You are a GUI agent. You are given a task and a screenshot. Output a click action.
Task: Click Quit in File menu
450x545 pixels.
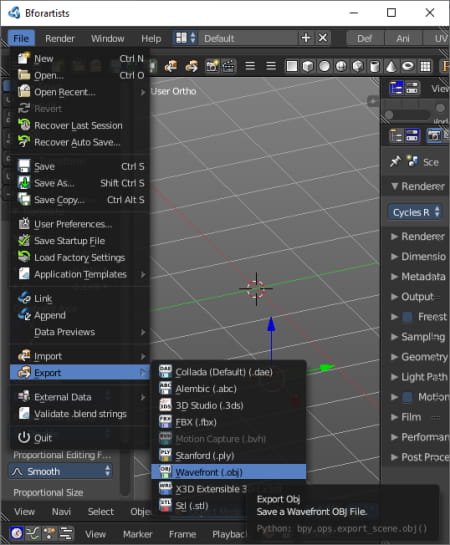[80, 438]
